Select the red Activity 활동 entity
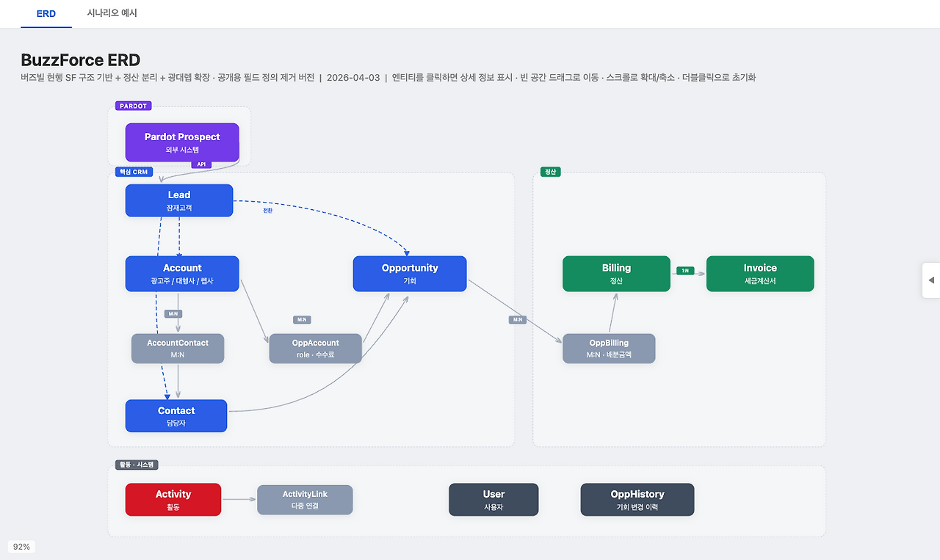 (x=173, y=500)
